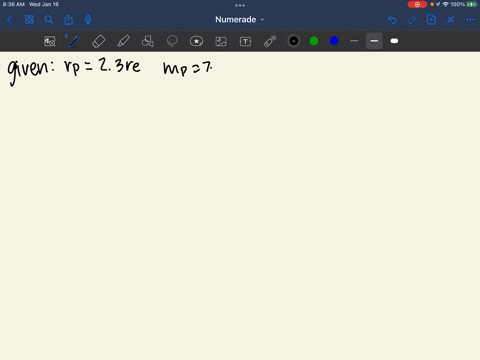Select the thickest stroke width

click(394, 41)
